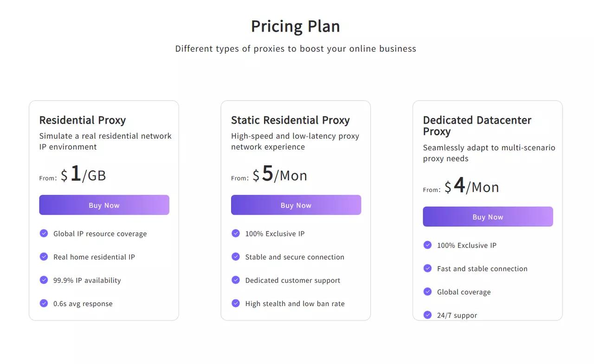The width and height of the screenshot is (594, 364).
Task: Click Buy Now under Static Residential Proxy
Action: tap(296, 205)
